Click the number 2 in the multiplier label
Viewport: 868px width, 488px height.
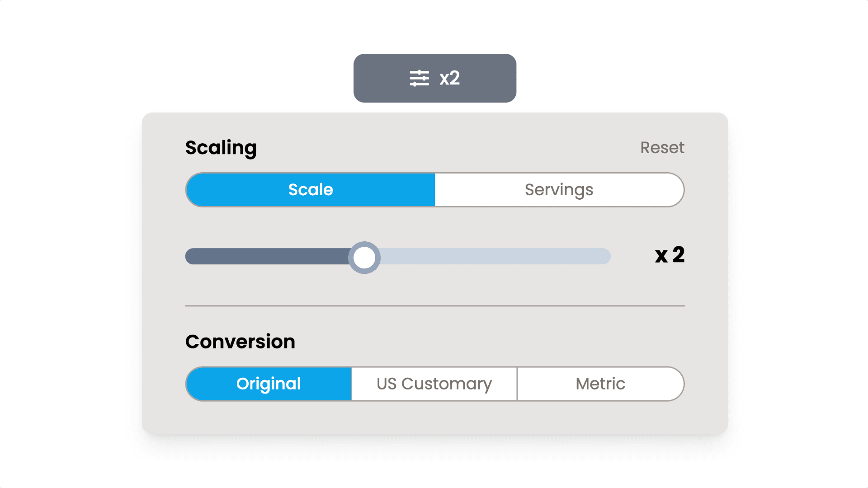(x=678, y=255)
